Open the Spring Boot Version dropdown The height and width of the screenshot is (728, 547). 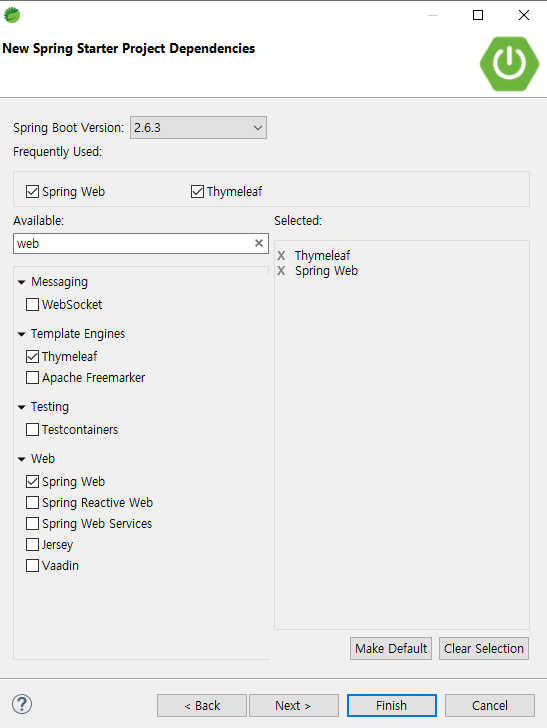[198, 128]
